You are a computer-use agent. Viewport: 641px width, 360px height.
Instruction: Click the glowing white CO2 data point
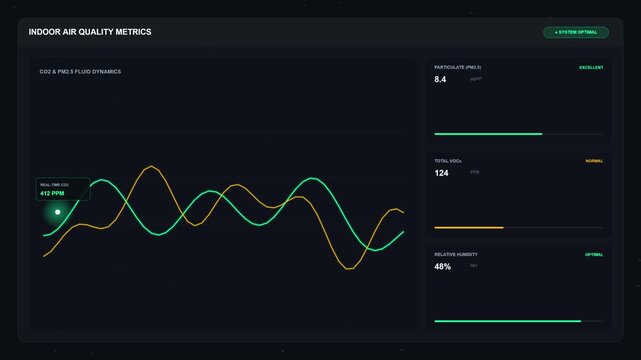tap(58, 212)
